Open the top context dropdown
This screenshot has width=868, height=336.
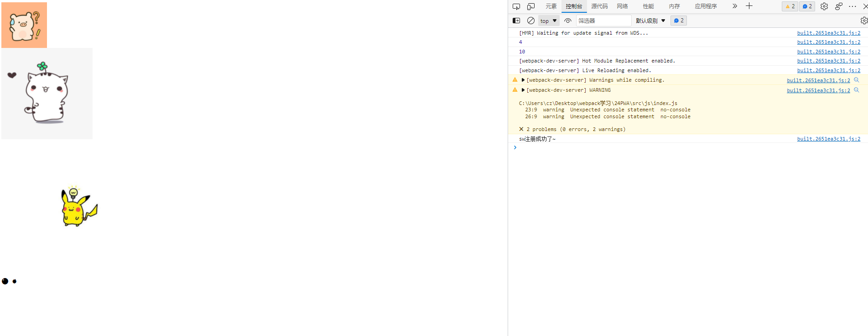tap(549, 21)
